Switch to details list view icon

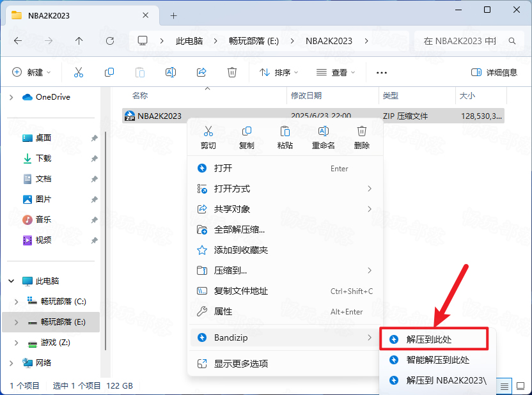505,386
